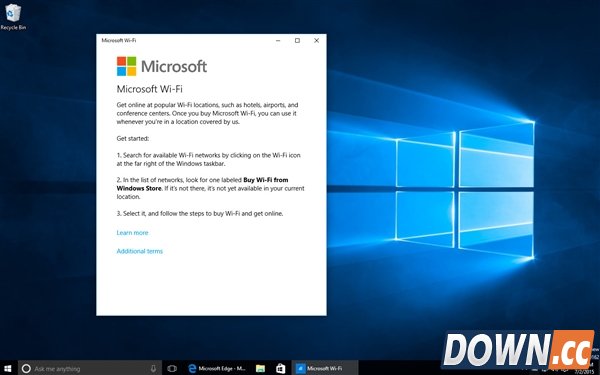The width and height of the screenshot is (600, 375).
Task: Open File Explorer from the taskbar
Action: [260, 368]
